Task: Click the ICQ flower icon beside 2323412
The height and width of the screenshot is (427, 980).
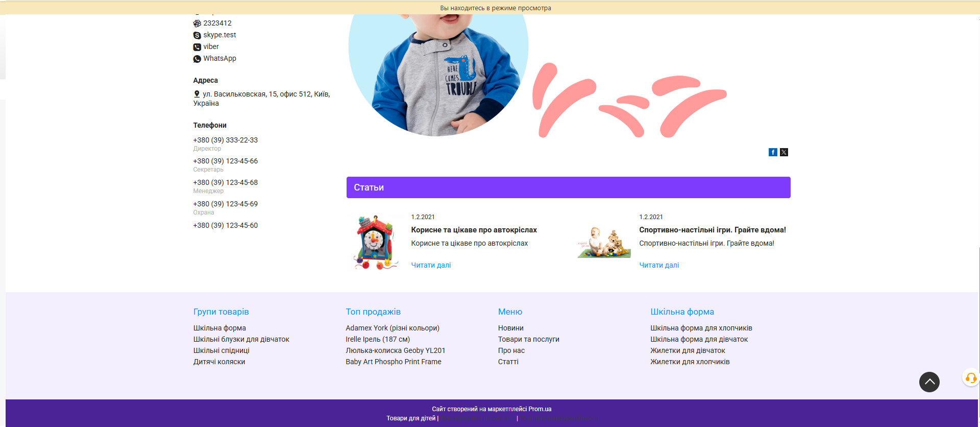Action: (197, 23)
